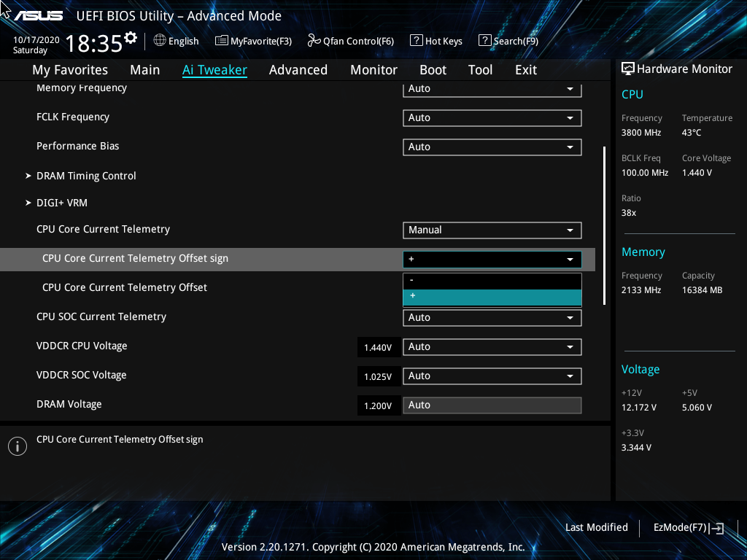The height and width of the screenshot is (560, 747).
Task: Select the Performance Bias label
Action: [x=77, y=146]
